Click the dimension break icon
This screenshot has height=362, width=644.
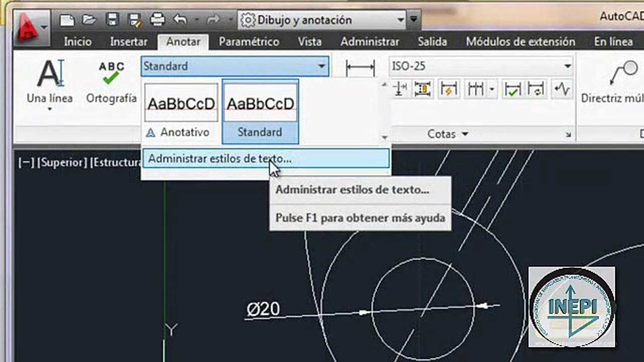click(400, 89)
